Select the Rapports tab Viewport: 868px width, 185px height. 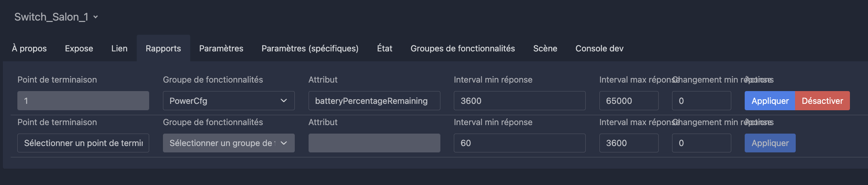click(x=163, y=48)
